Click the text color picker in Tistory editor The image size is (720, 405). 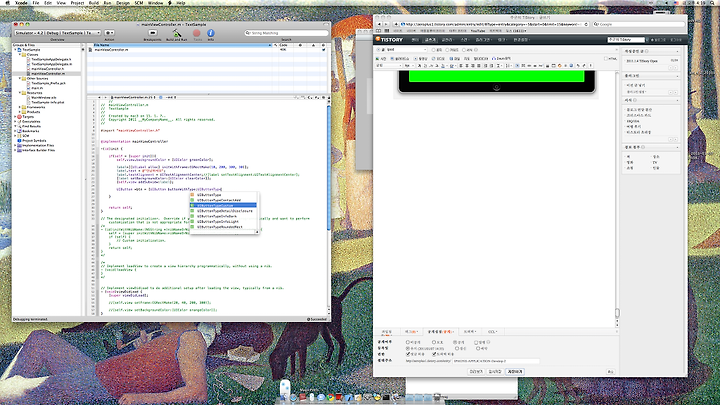[444, 66]
